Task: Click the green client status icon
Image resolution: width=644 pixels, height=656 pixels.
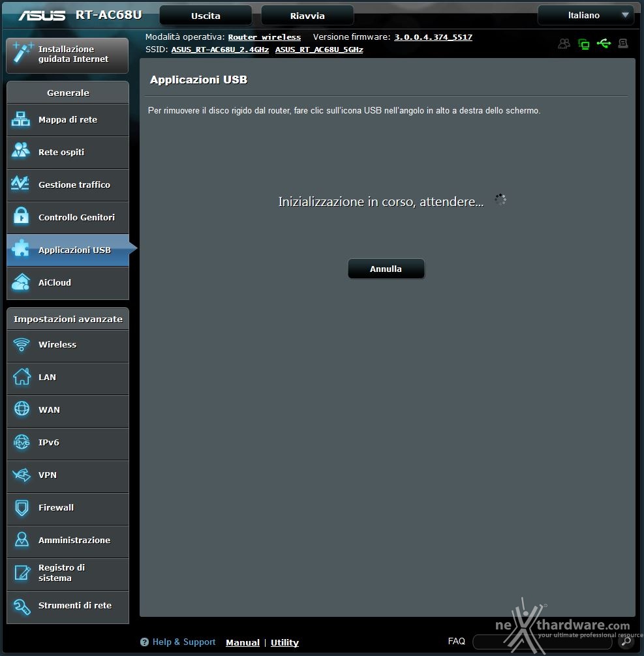Action: tap(584, 44)
